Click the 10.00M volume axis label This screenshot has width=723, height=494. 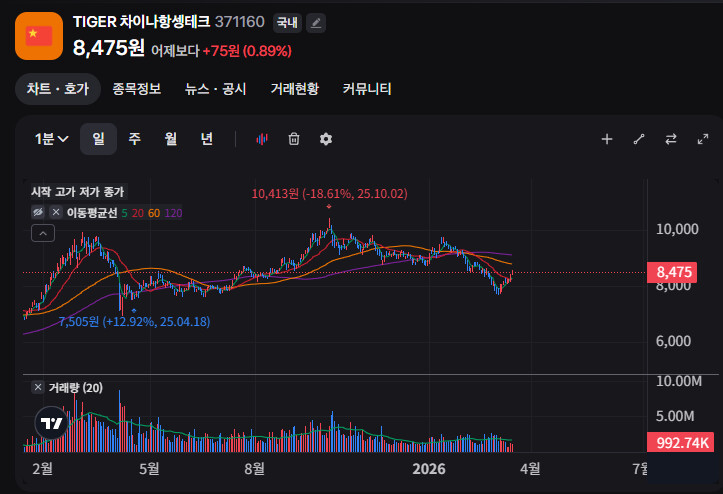pyautogui.click(x=679, y=381)
